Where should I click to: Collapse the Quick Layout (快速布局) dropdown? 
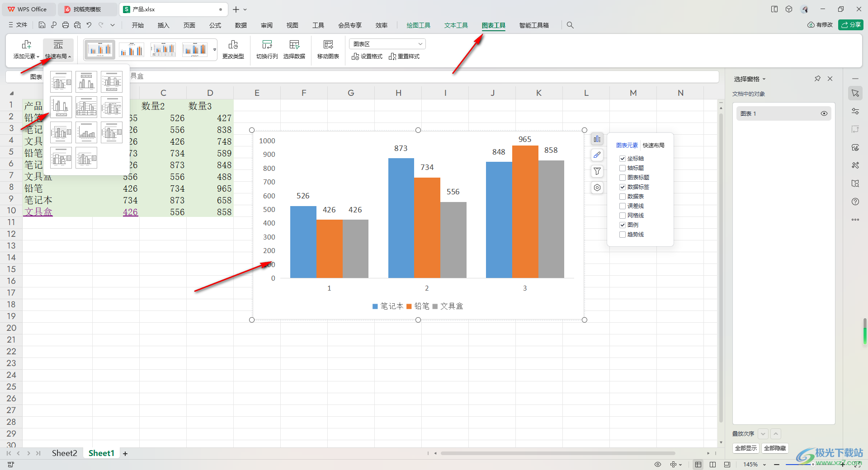pyautogui.click(x=58, y=50)
